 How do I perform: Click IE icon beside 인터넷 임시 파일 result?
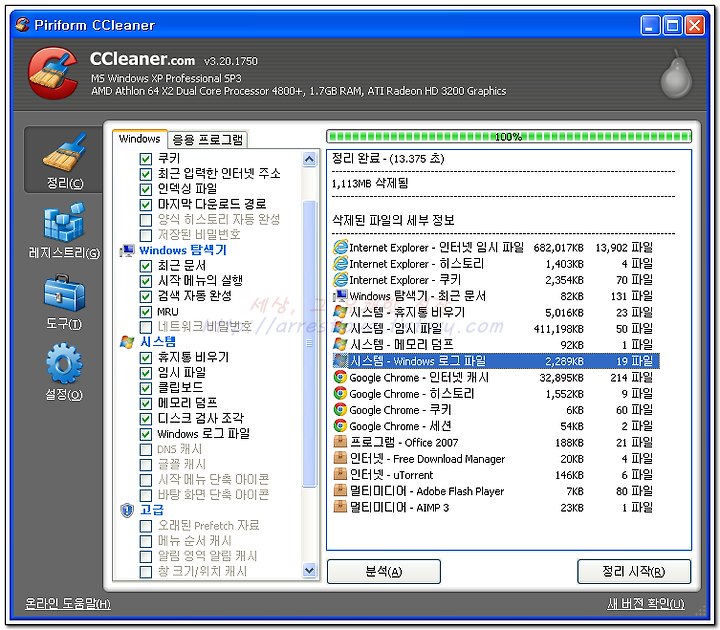click(x=340, y=248)
